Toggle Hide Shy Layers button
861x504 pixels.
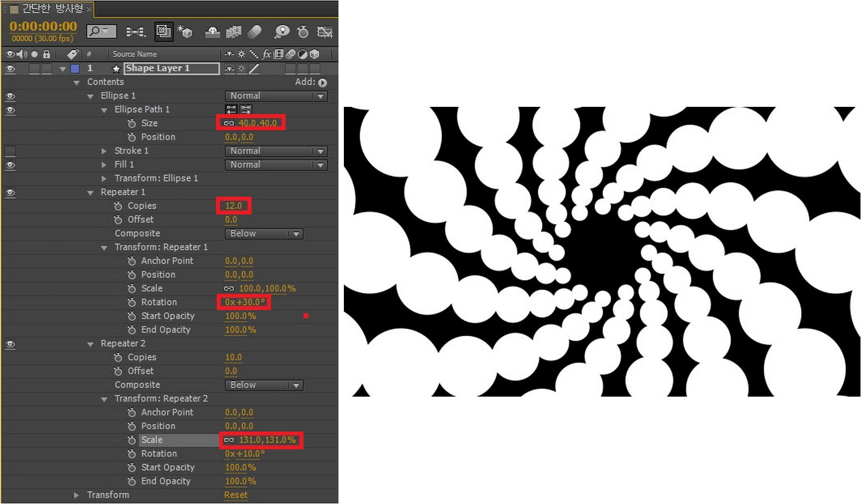tap(213, 32)
